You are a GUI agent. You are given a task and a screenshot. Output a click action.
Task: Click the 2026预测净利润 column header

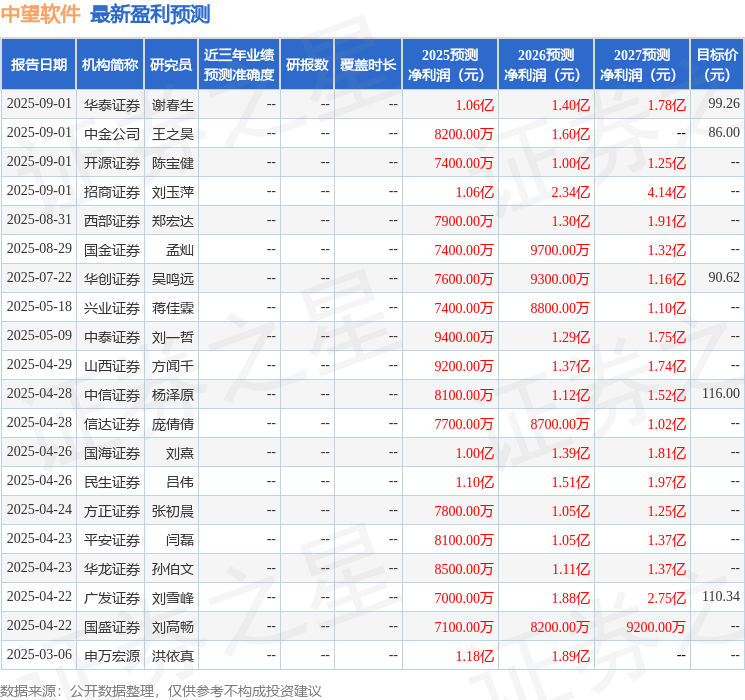[x=546, y=64]
